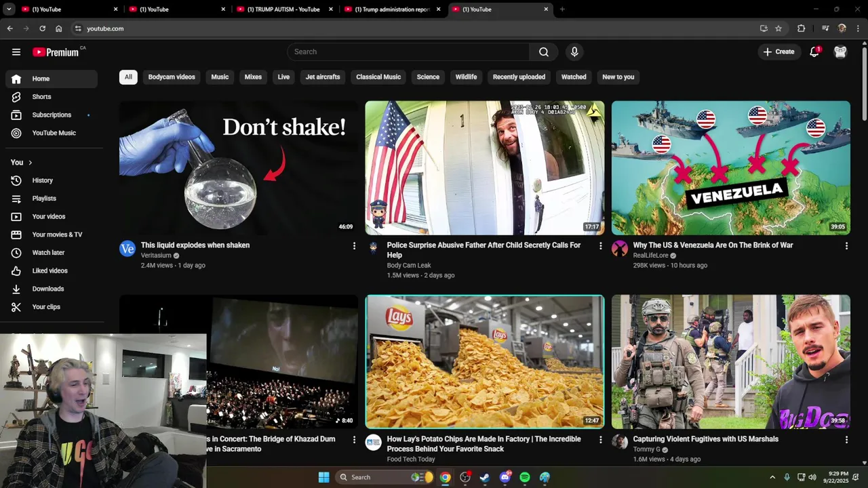Open Chrome media controls icon

click(825, 28)
